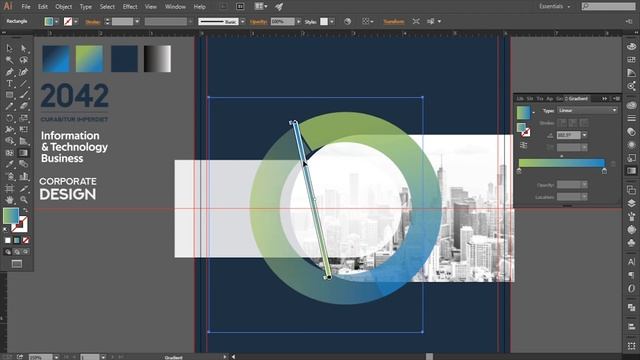Open the brush definition Basic dropdown
The height and width of the screenshot is (360, 640).
242,21
